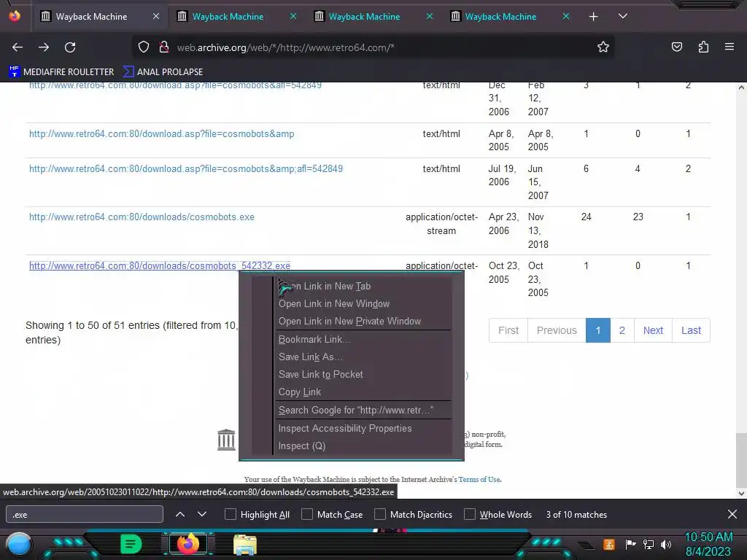
Task: Open the second bookmark in the bookmarks toolbar
Action: click(163, 72)
